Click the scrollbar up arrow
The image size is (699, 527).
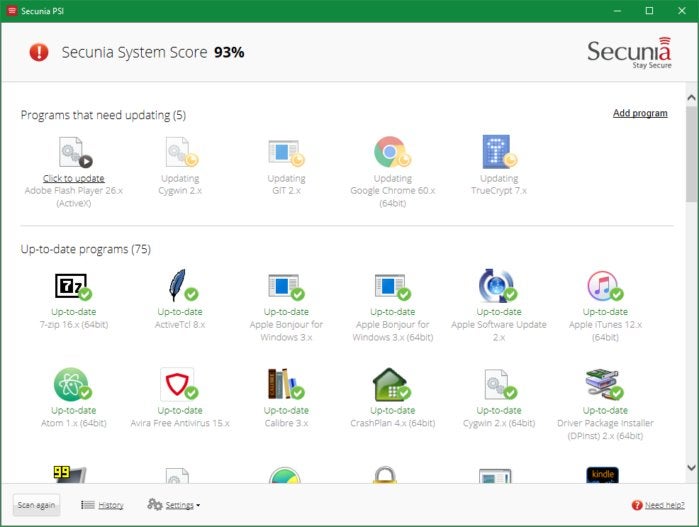pyautogui.click(x=691, y=97)
